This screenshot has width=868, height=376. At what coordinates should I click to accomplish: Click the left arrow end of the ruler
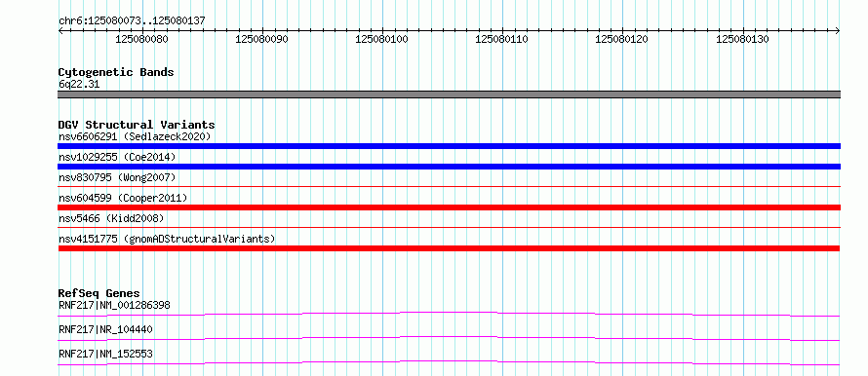(60, 31)
